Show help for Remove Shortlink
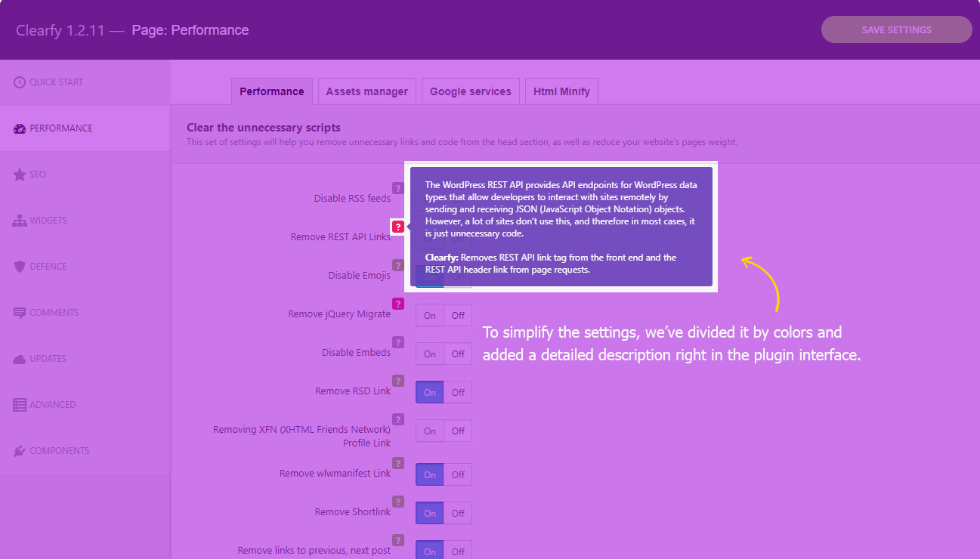 [x=398, y=502]
